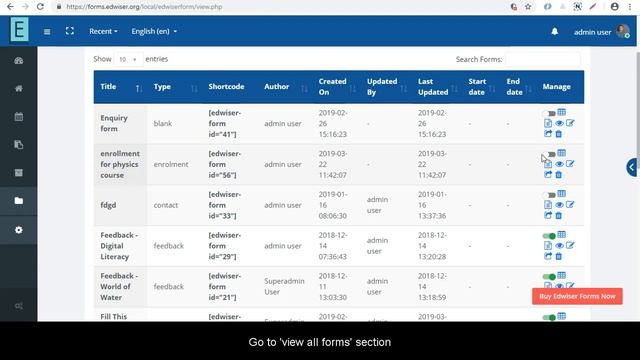Select shortcode text with id="56"

[225, 164]
